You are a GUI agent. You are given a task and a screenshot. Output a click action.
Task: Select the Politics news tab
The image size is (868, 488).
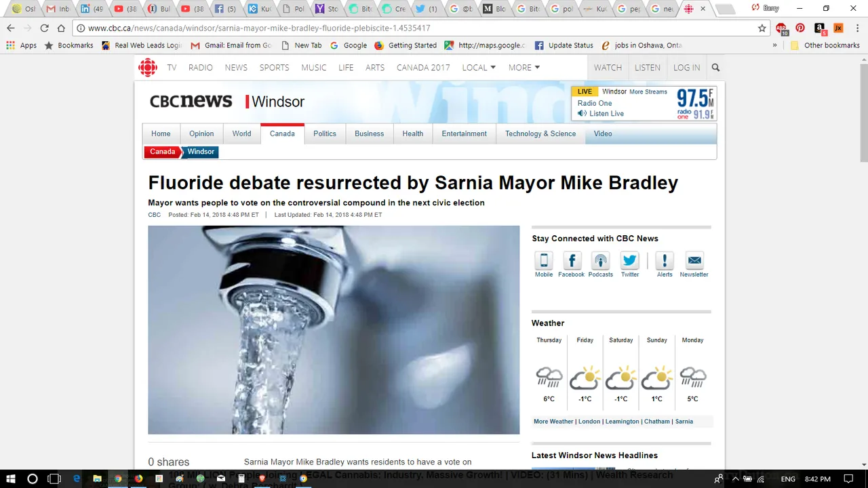(325, 134)
